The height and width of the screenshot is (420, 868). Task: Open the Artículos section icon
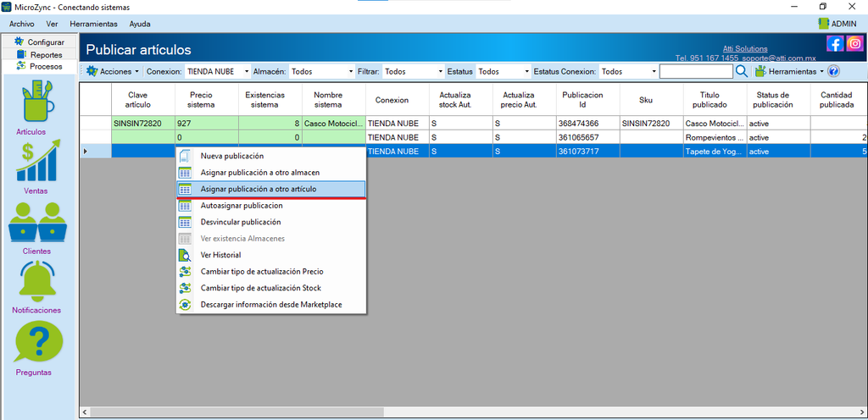click(x=39, y=102)
